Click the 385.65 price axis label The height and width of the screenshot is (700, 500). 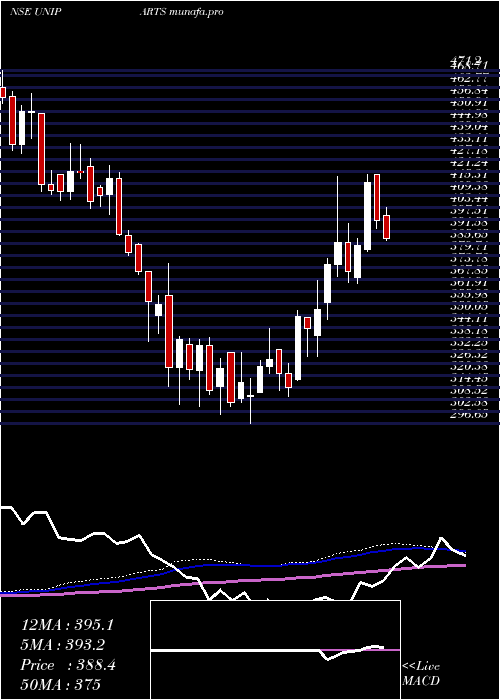click(467, 235)
